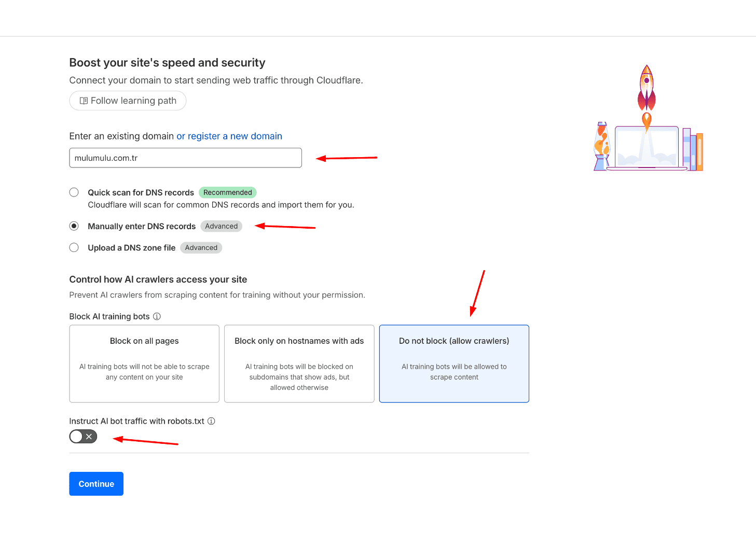Choose Upload a DNS zone file option
Image resolution: width=756 pixels, height=560 pixels.
74,248
